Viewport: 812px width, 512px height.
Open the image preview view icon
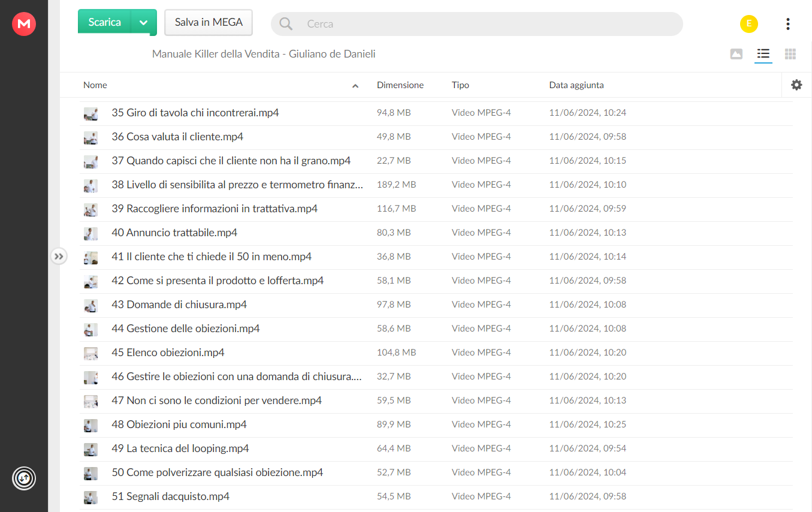(736, 54)
